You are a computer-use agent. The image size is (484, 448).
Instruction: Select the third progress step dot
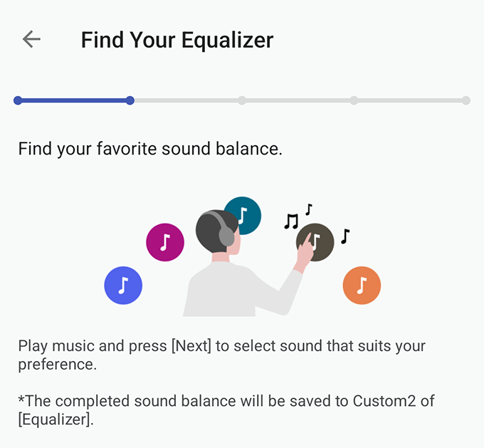pos(242,100)
